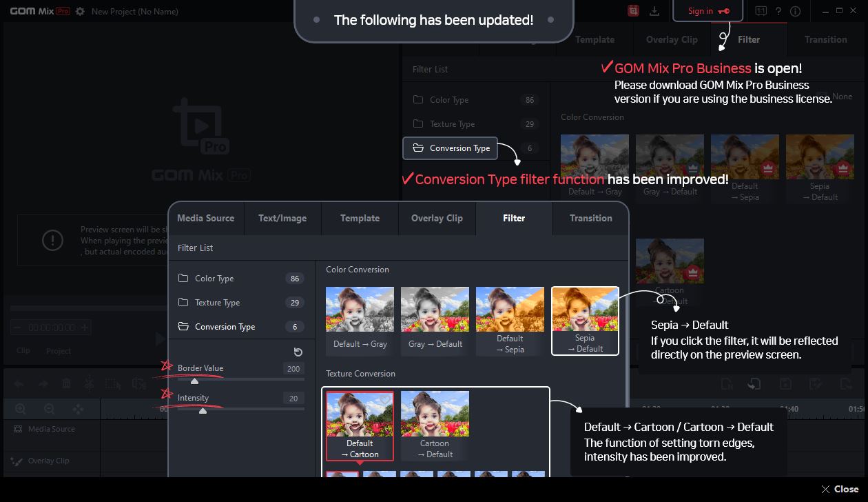Select the white-outlined Sepia → Default thumbnail
Viewport: 868px width, 502px height.
[585, 321]
